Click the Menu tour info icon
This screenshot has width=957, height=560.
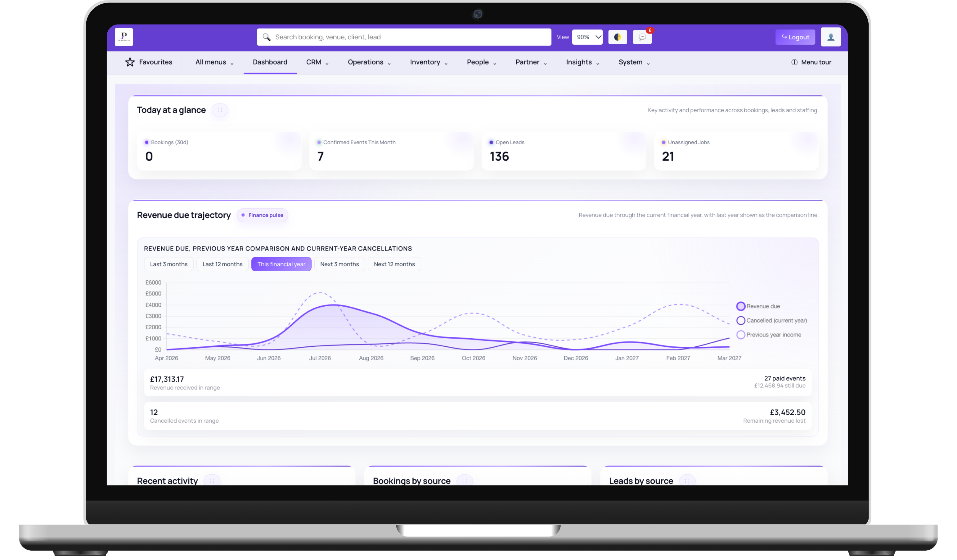[x=794, y=62]
